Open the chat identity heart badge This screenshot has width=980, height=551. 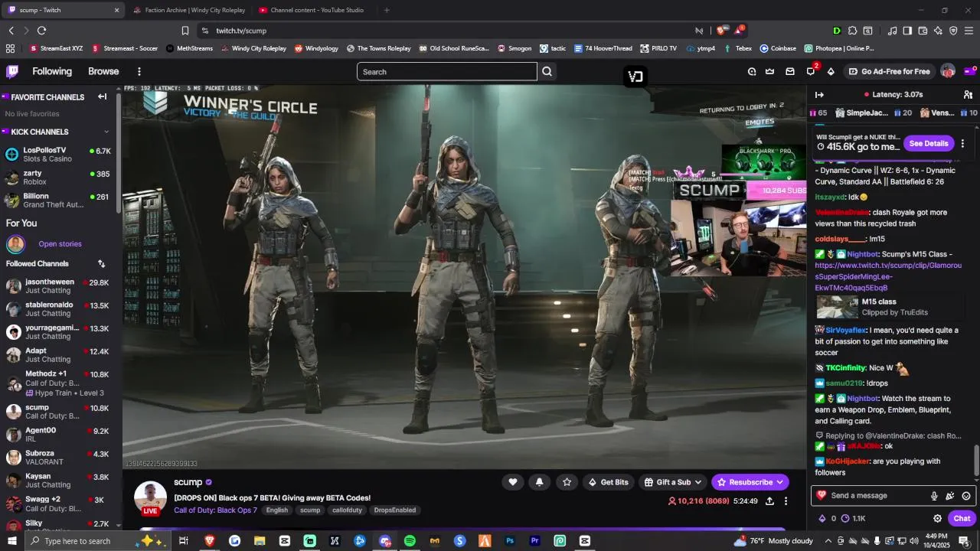(822, 495)
